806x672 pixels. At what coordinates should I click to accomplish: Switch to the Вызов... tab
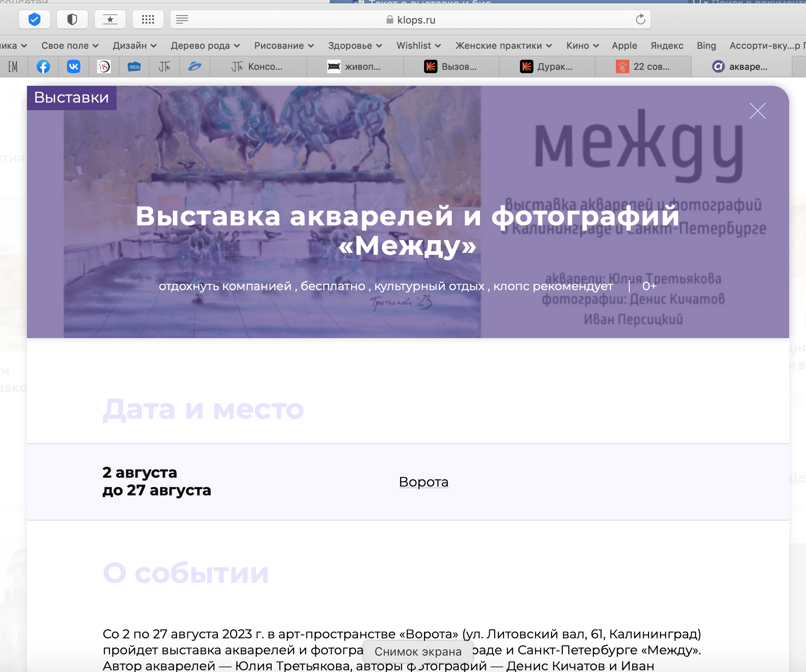click(x=451, y=66)
